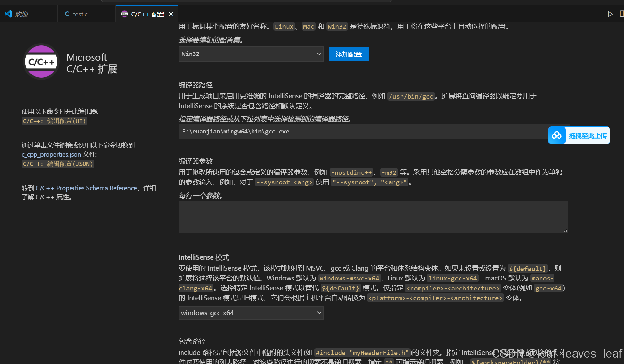Click the C file icon on test.c tab

(x=67, y=14)
